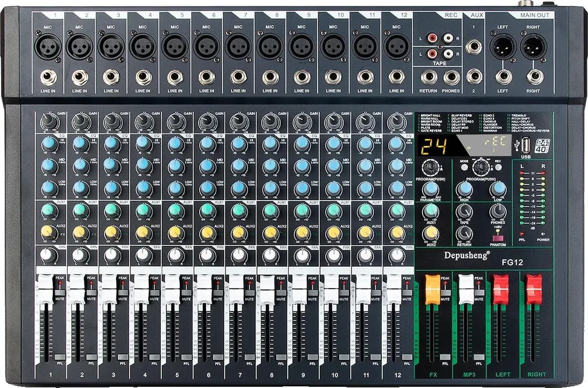Screen dimensions: 588x388
Task: Click the POWER indicator LED
Action: click(x=543, y=233)
